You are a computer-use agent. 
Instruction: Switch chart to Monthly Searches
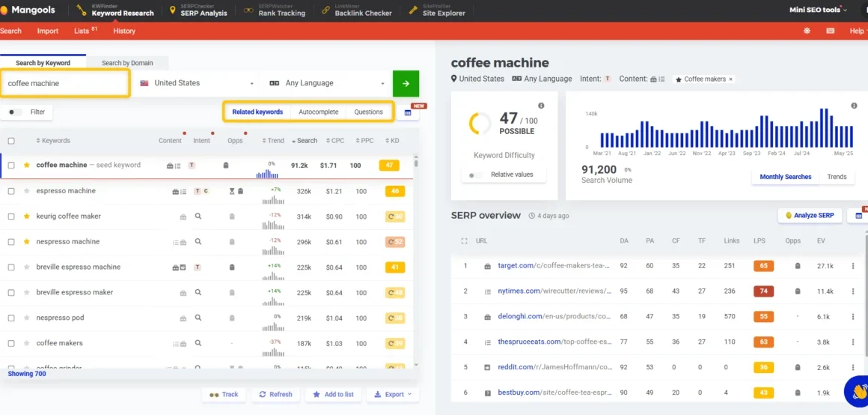coord(785,177)
